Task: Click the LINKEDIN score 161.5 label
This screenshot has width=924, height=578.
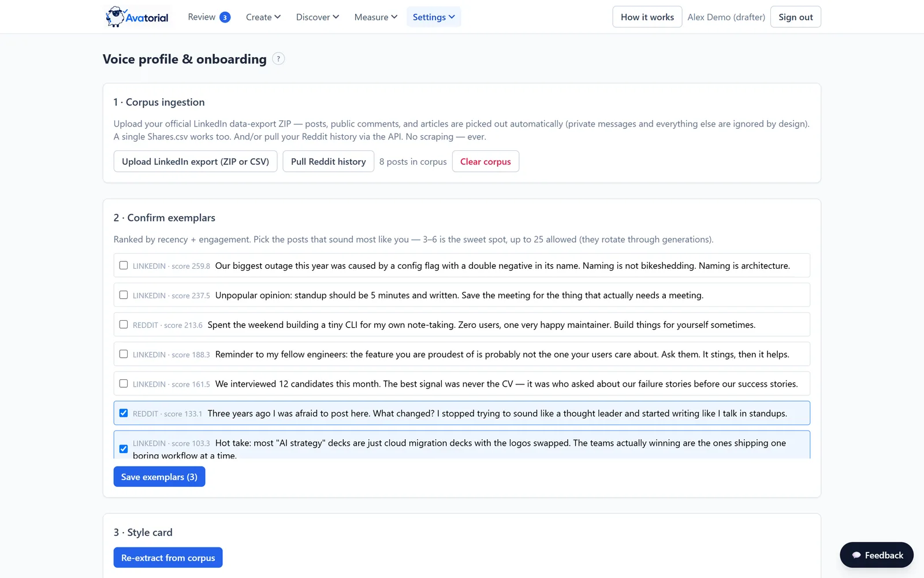Action: tap(172, 384)
